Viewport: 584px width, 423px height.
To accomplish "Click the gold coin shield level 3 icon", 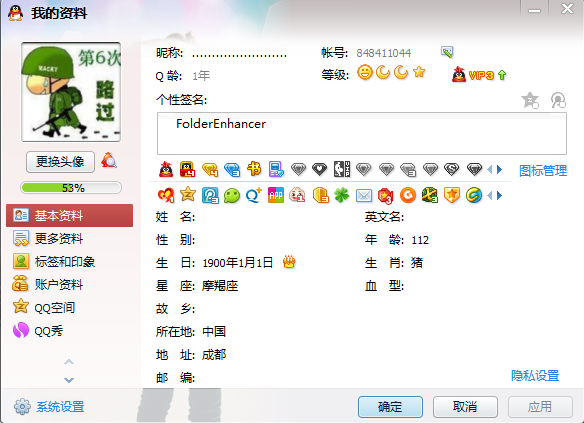I will click(320, 195).
